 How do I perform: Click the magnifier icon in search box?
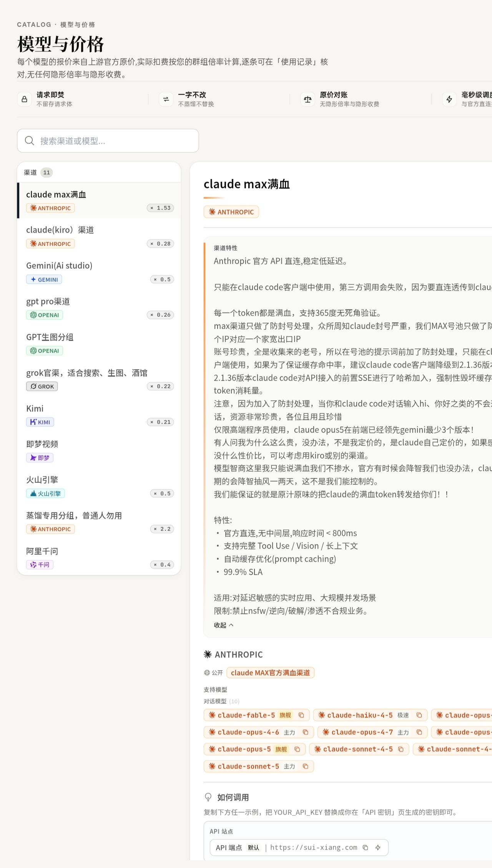[30, 141]
